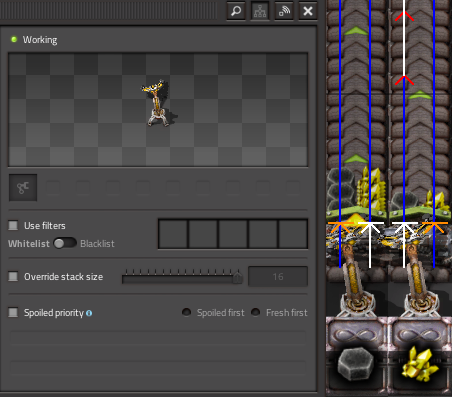Select the second filter slot
452x397 pixels.
203,234
